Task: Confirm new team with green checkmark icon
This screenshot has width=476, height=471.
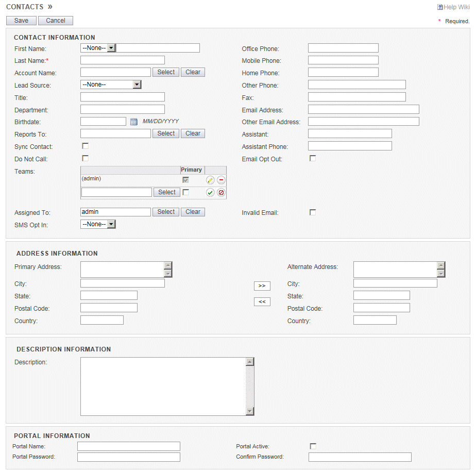Action: [x=210, y=193]
